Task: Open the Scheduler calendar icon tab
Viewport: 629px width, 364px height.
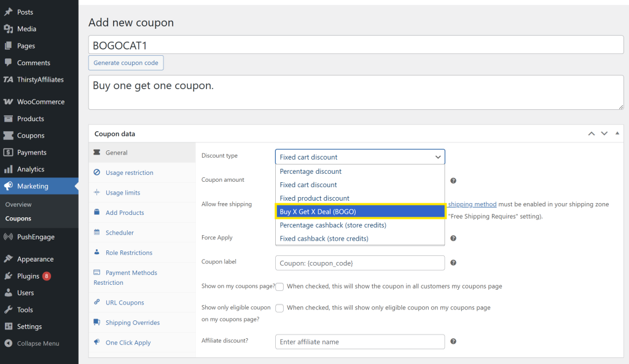Action: [98, 233]
